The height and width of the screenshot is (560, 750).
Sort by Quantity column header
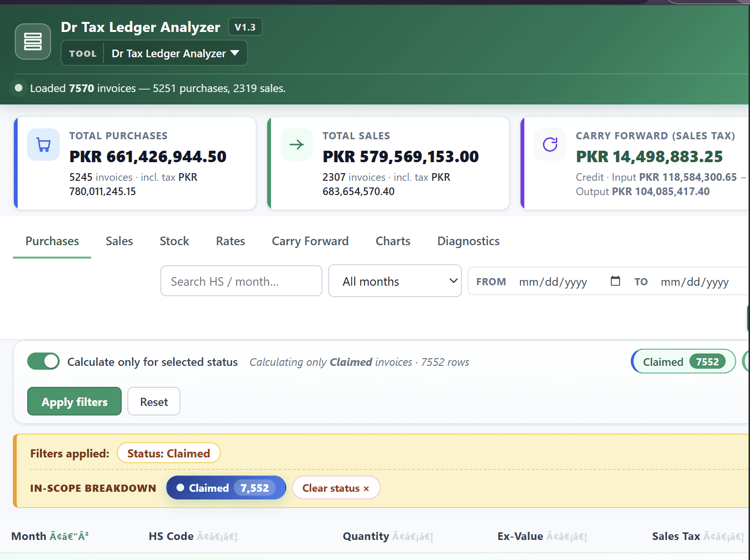tap(388, 536)
